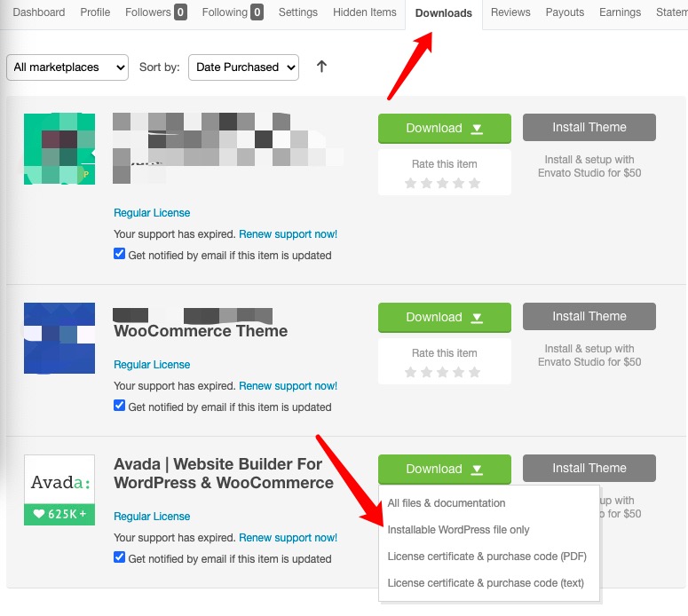Open the blue WooCommerce Theme thumbnail
Image resolution: width=688 pixels, height=616 pixels.
point(59,338)
